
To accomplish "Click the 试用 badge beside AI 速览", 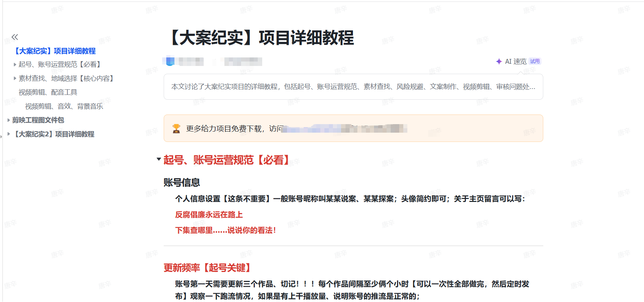I will (535, 62).
